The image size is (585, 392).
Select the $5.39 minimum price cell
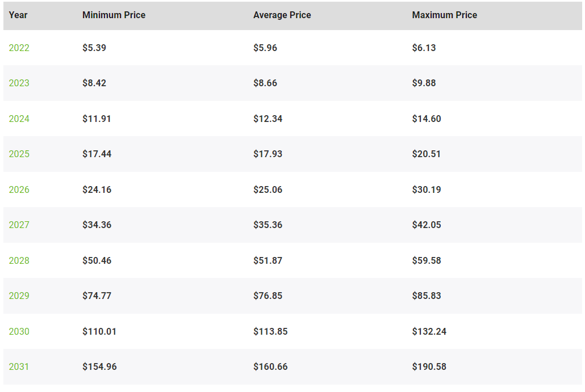(x=94, y=48)
